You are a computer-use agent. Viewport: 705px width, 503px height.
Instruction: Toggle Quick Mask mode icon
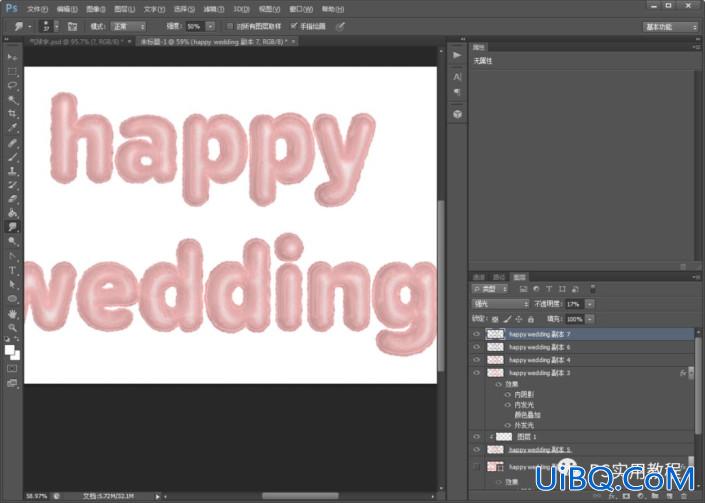(12, 369)
